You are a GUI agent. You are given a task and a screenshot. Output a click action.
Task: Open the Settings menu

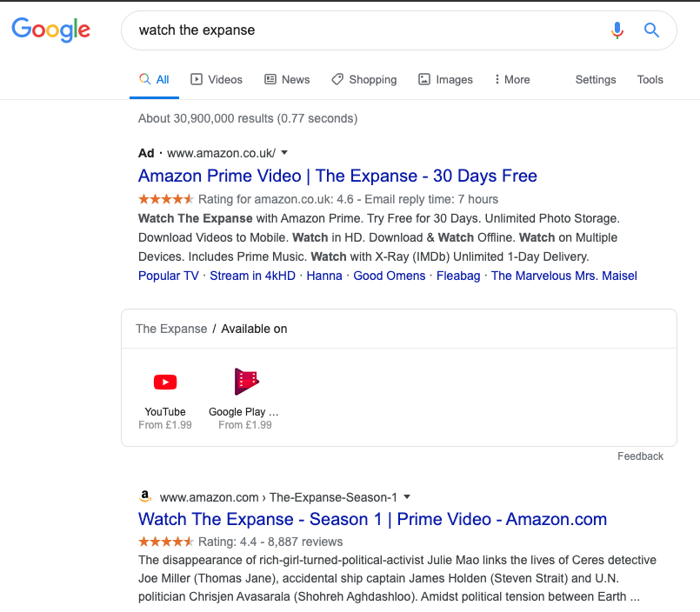click(x=596, y=79)
